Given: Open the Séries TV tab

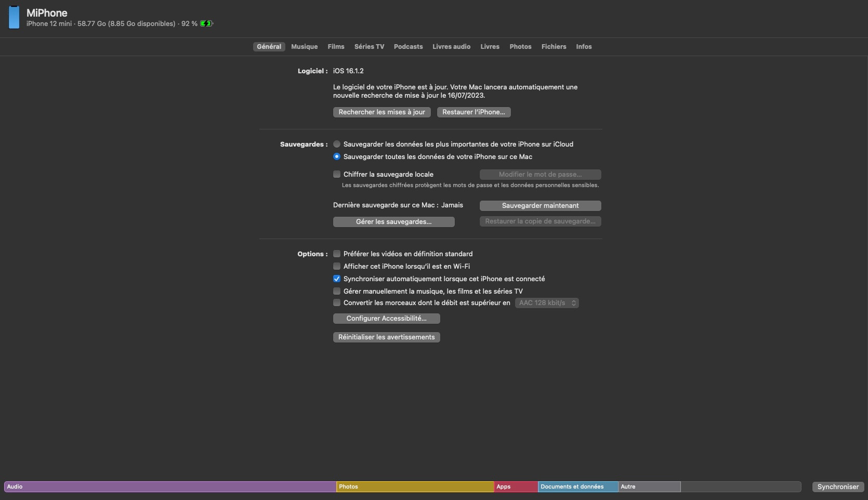Looking at the screenshot, I should 369,47.
